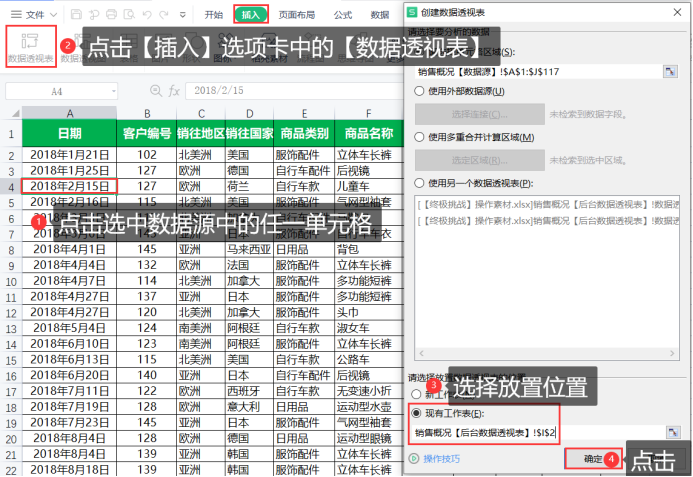693x477 pixels.
Task: Click the cell containing 马来西亚
Action: click(250, 249)
